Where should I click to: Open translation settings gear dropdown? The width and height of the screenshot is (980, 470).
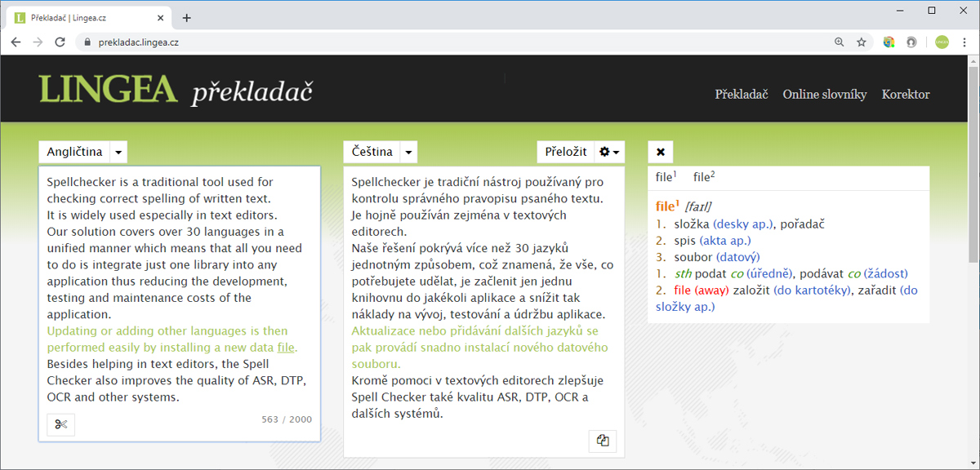point(609,152)
